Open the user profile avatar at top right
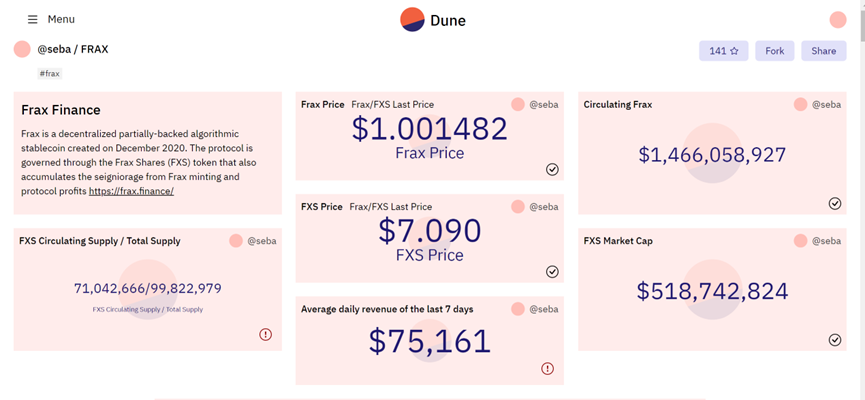This screenshot has width=865, height=400. [x=838, y=20]
